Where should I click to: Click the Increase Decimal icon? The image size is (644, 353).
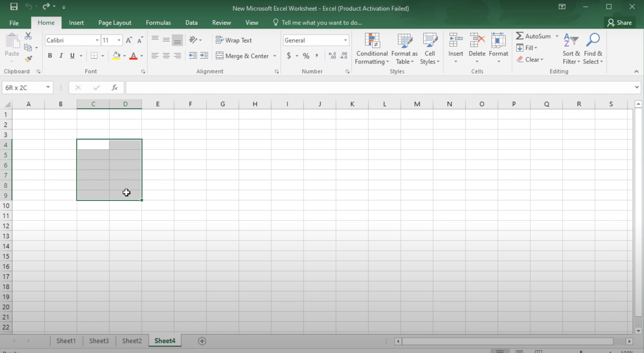point(332,56)
